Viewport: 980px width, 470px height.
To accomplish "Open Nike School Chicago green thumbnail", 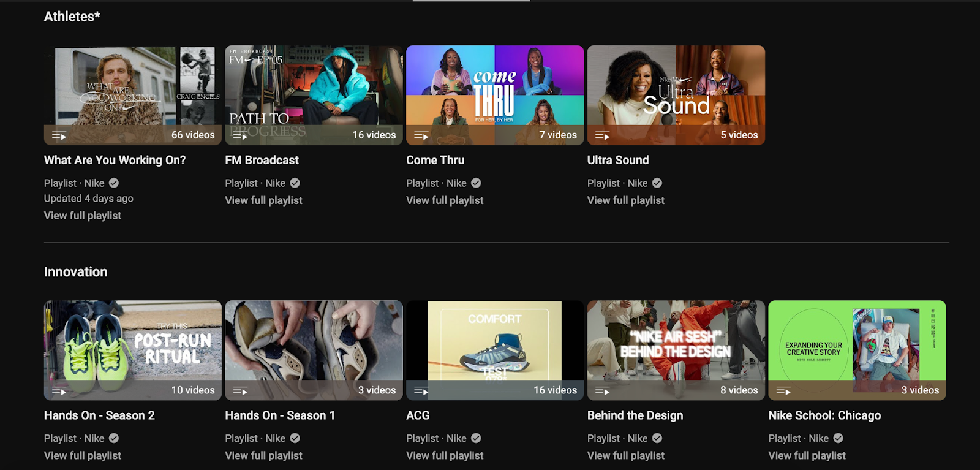I will [x=858, y=351].
